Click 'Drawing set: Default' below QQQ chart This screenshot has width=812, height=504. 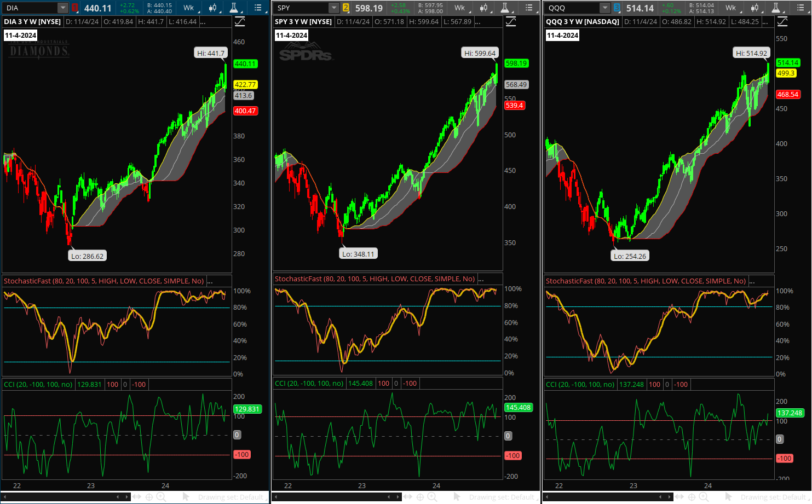tap(773, 497)
